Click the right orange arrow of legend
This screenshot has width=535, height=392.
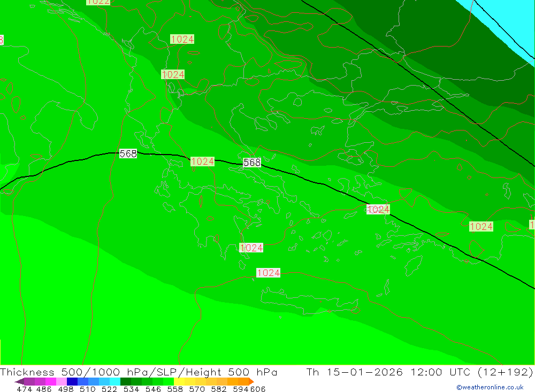click(251, 381)
